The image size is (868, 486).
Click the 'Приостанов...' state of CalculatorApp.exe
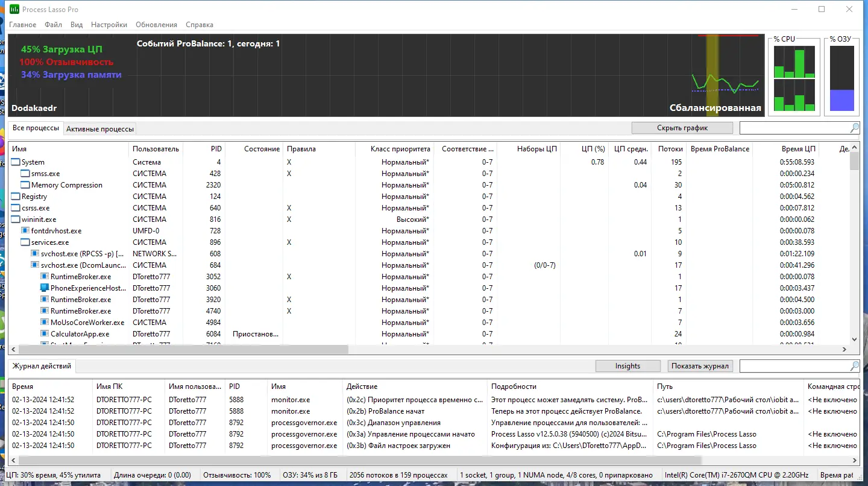[256, 334]
